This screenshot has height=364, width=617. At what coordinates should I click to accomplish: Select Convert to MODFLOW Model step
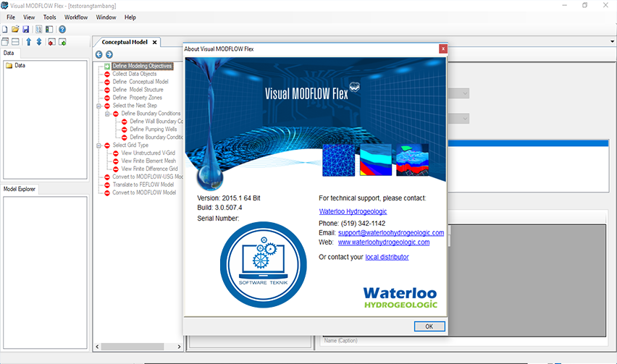144,192
